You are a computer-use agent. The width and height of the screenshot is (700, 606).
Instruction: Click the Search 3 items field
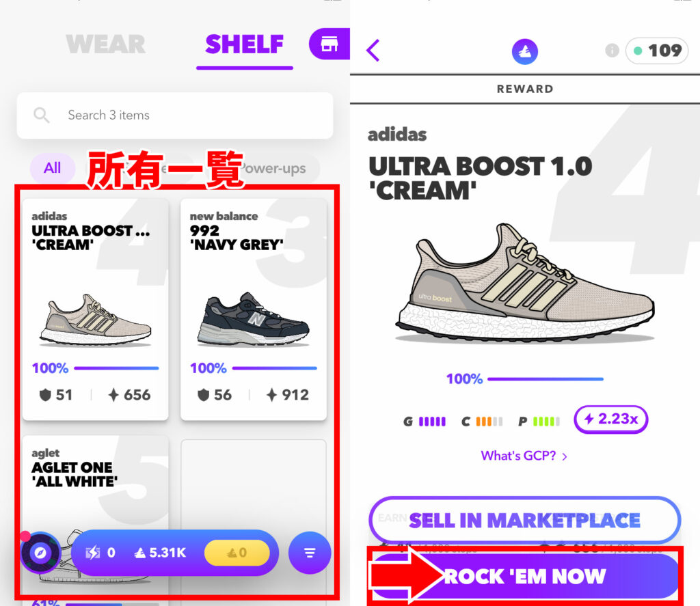[175, 115]
